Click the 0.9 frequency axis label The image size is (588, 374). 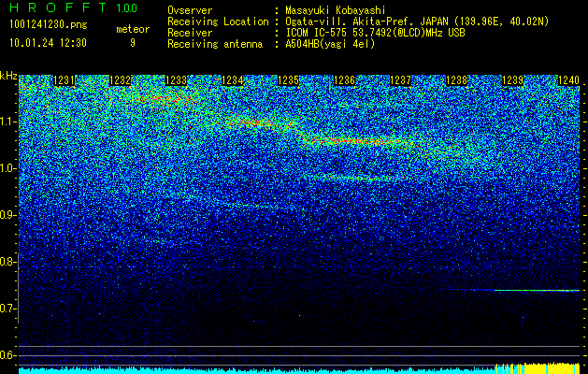(x=7, y=215)
